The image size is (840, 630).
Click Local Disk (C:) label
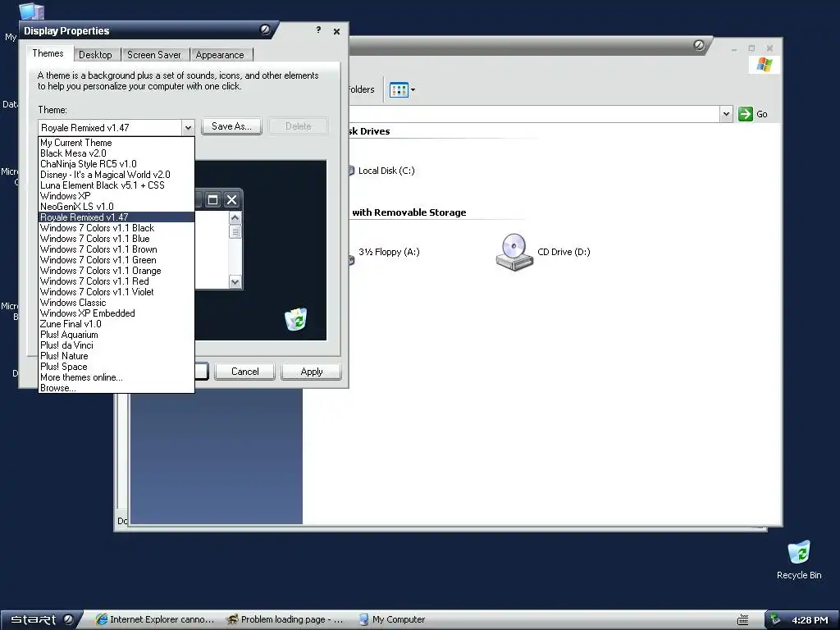tap(386, 171)
